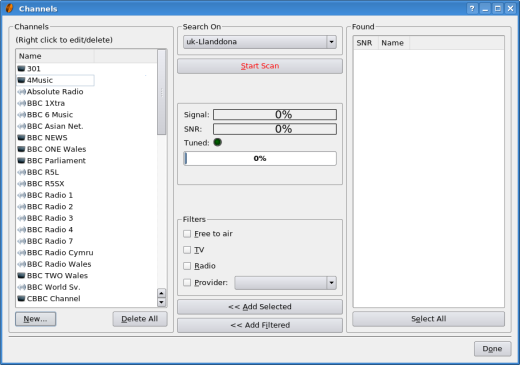
Task: Click the TV icon beside 301
Action: 21,69
